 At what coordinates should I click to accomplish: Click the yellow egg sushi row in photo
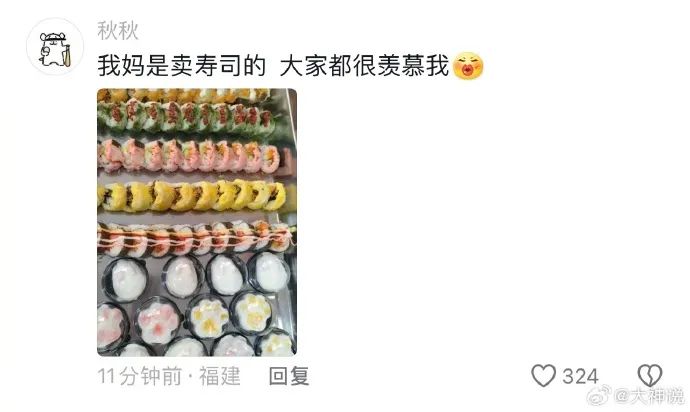click(x=192, y=196)
